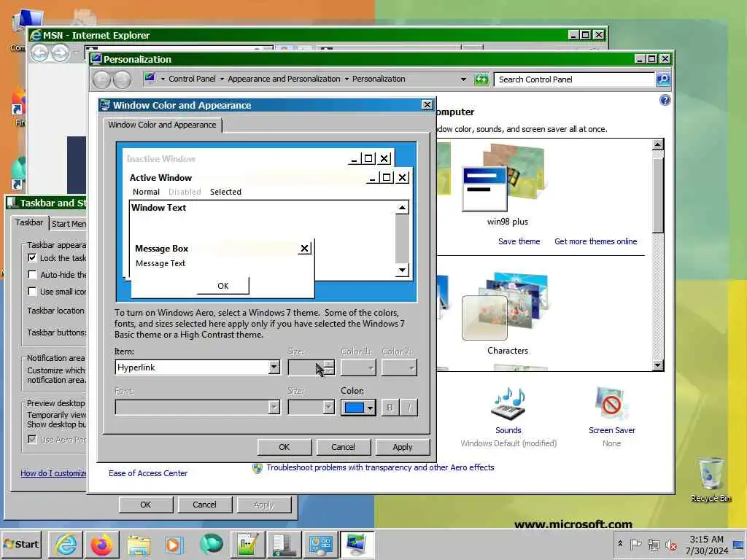The image size is (747, 560).
Task: Show hidden tray icons arrow
Action: [620, 544]
